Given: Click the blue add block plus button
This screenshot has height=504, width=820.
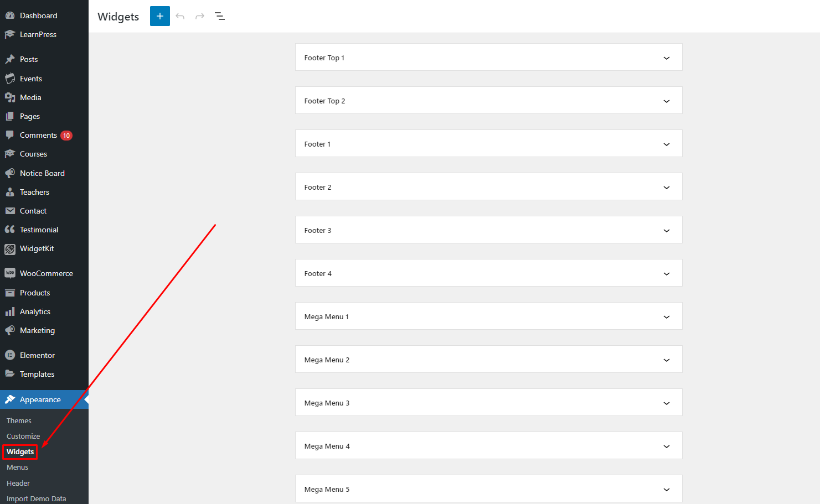Looking at the screenshot, I should tap(159, 16).
